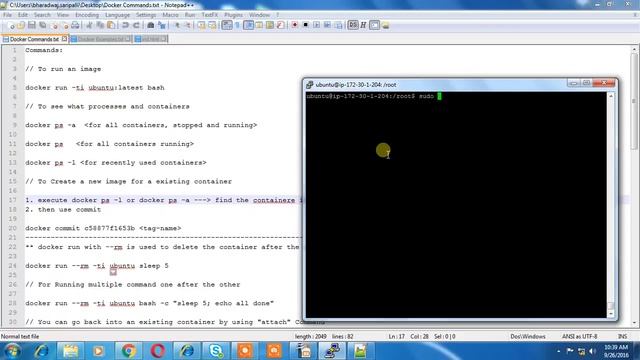This screenshot has width=640, height=360.
Task: Switch to the Docker Commands.txt tab
Action: 34,39
